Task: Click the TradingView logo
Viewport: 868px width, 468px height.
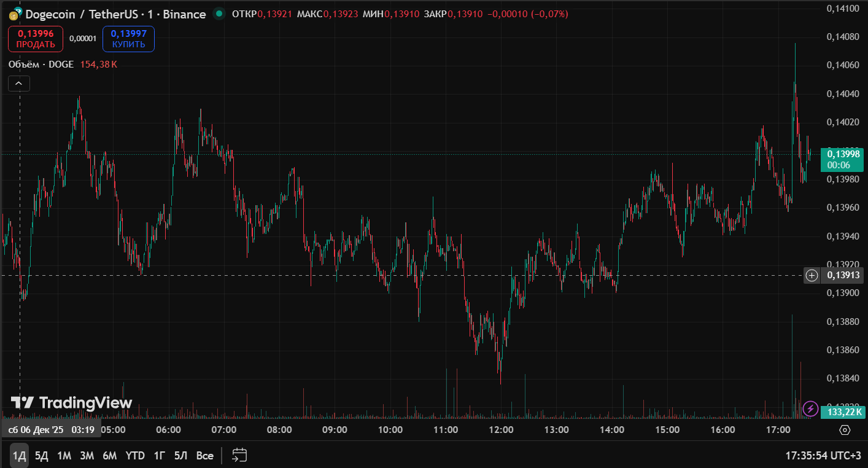Action: pos(71,403)
